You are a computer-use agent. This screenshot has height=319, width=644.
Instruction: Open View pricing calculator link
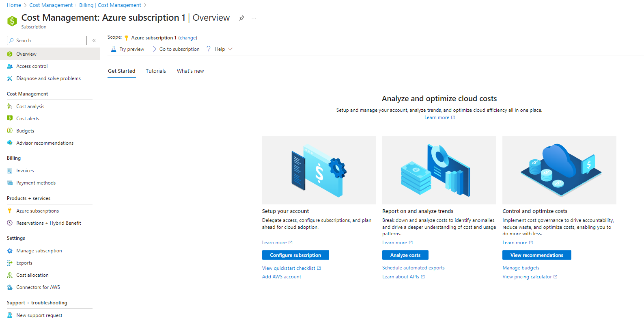[x=530, y=277]
